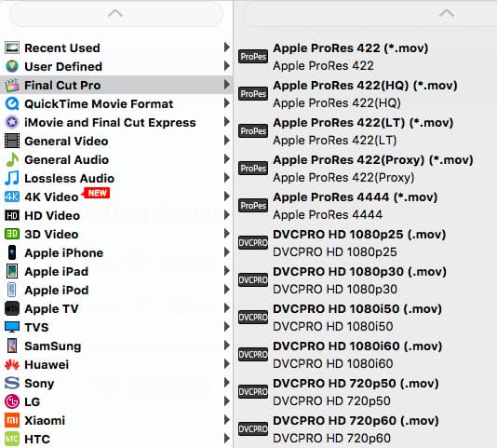Click the ProRes icon for Apple ProRes 4444
Viewport: 497px width, 448px height.
coord(253,206)
